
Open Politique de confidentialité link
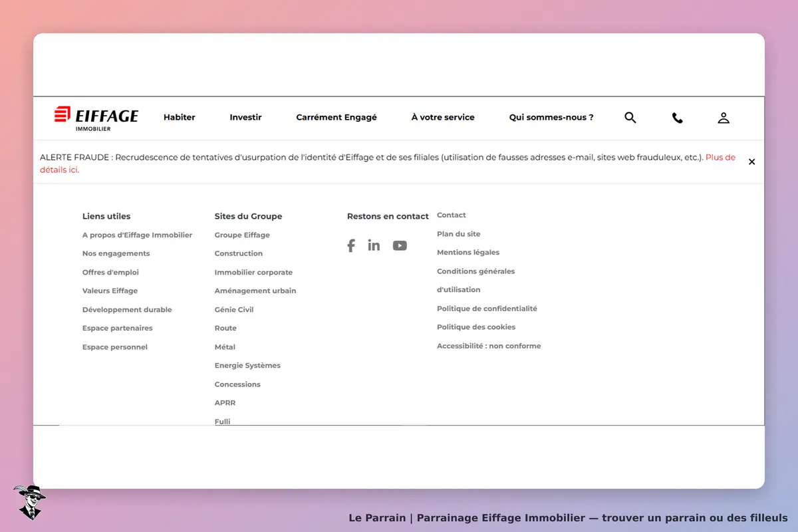487,308
